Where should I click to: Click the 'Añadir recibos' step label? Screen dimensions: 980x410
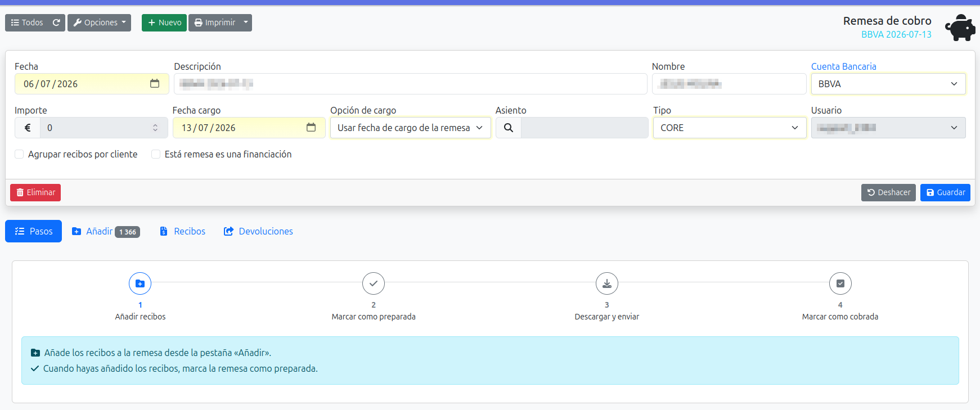point(140,317)
